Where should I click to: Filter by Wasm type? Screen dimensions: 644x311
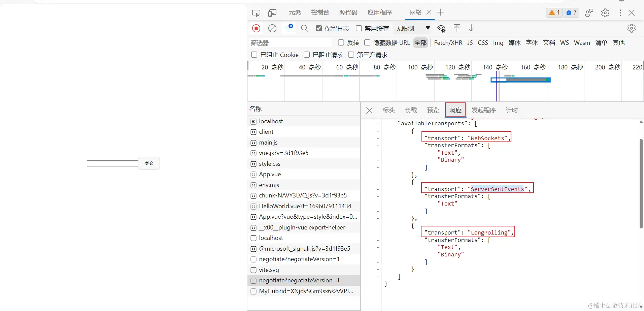click(x=582, y=43)
